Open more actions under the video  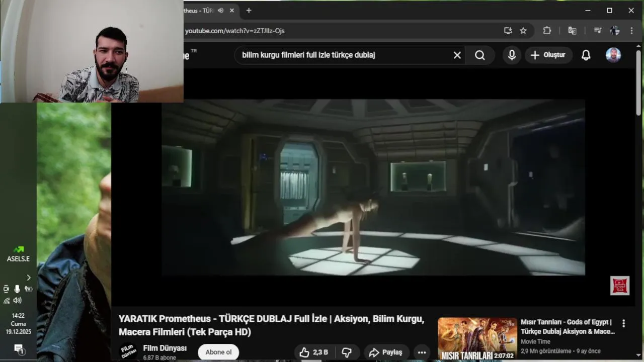[422, 352]
